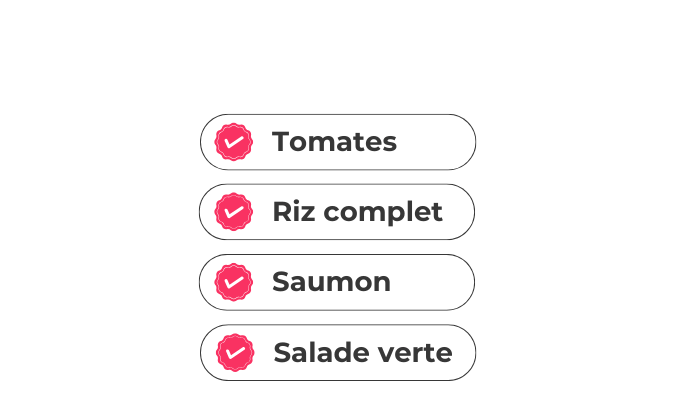Uncheck the white checkmark for Salade verte
The height and width of the screenshot is (400, 700).
(235, 352)
